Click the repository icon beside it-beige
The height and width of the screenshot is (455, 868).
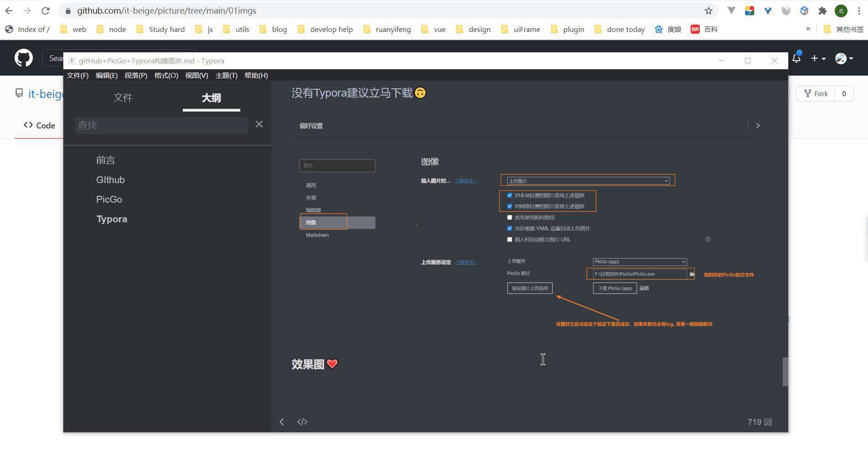coord(19,93)
